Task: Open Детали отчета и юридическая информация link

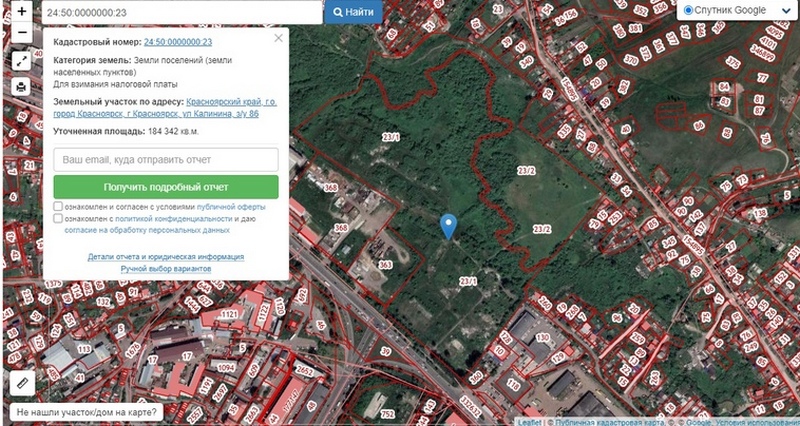Action: point(166,257)
